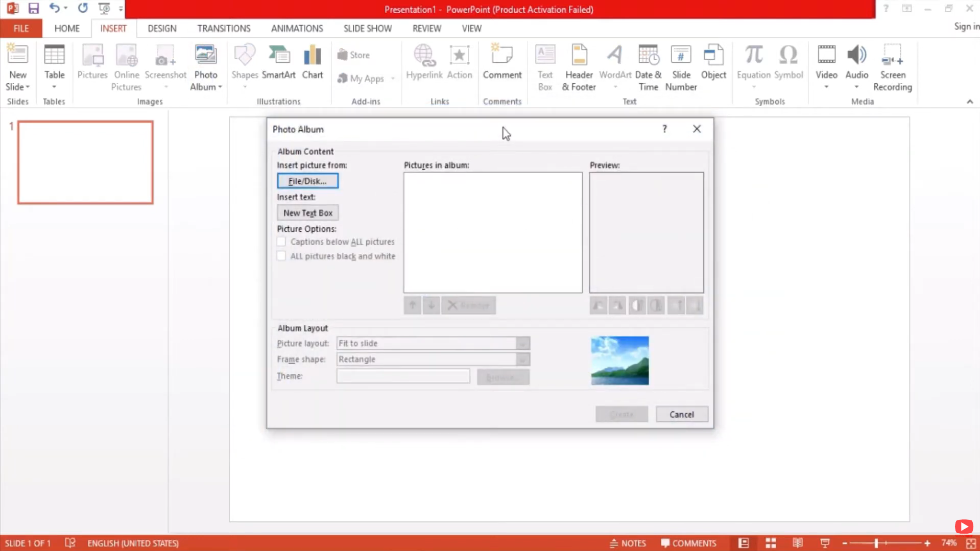Screen dimensions: 980x551
Task: Enable ALL pictures black and white
Action: pos(281,256)
